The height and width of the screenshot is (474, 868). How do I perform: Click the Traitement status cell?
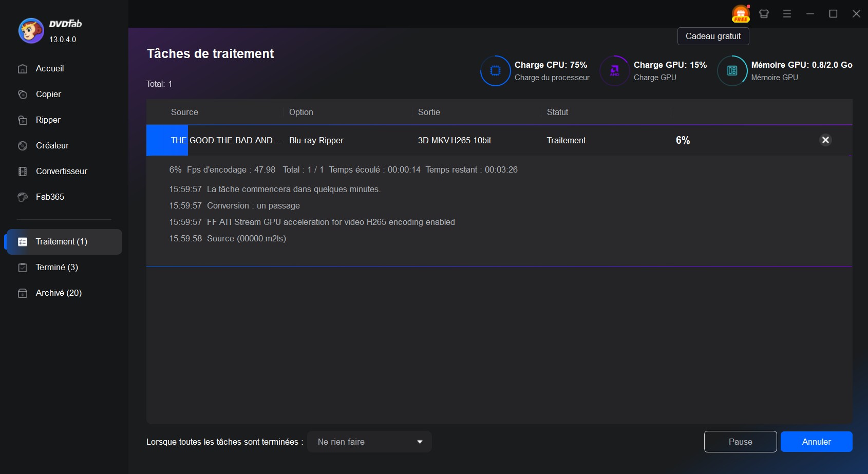pos(566,141)
